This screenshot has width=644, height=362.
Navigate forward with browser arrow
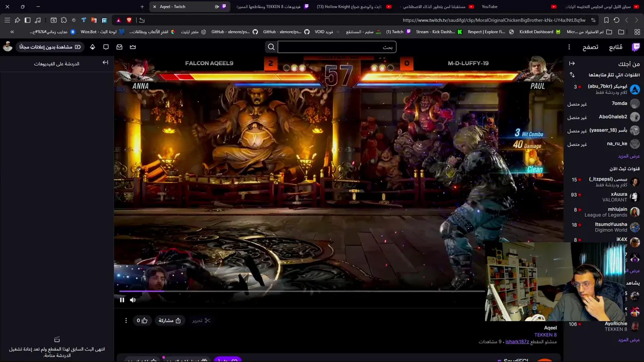(626, 20)
